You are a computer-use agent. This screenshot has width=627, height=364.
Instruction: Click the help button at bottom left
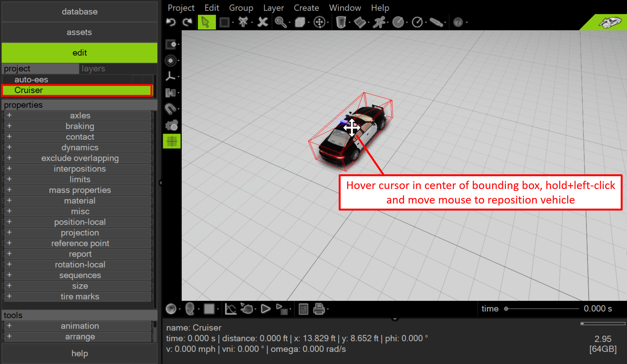click(x=80, y=353)
